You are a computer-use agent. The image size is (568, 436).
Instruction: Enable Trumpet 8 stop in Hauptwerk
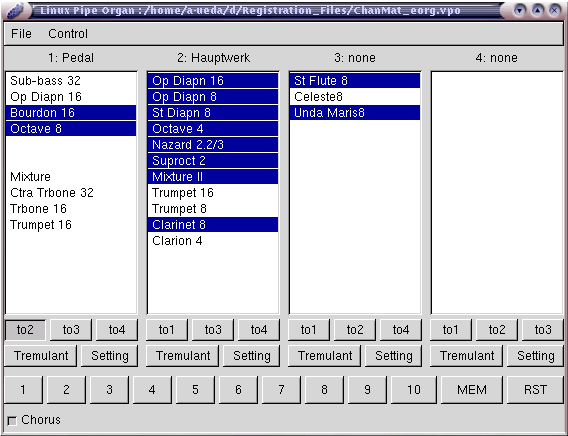pos(213,209)
